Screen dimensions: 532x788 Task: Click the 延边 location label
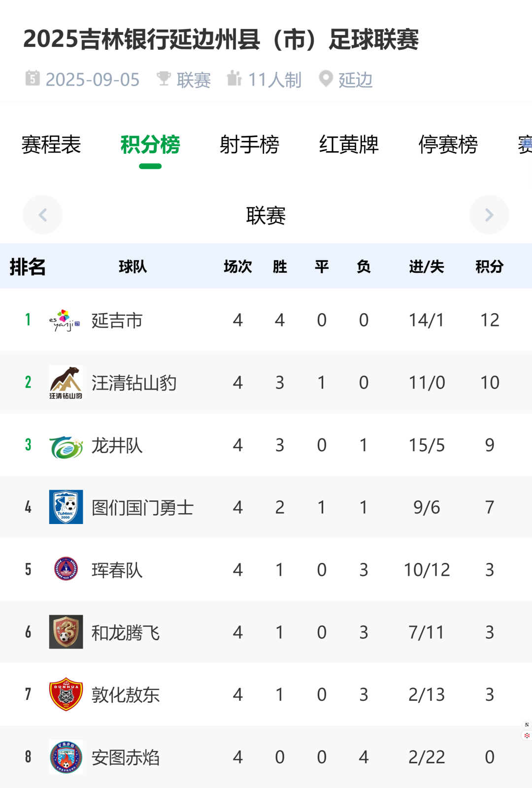(355, 80)
